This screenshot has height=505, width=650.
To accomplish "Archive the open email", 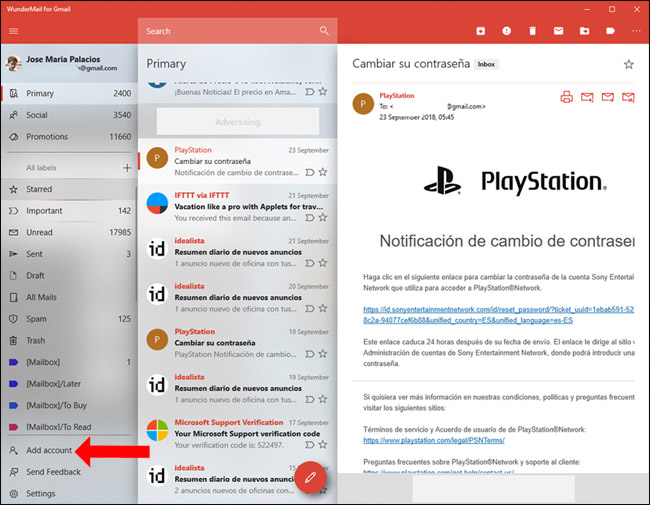I will pos(480,31).
